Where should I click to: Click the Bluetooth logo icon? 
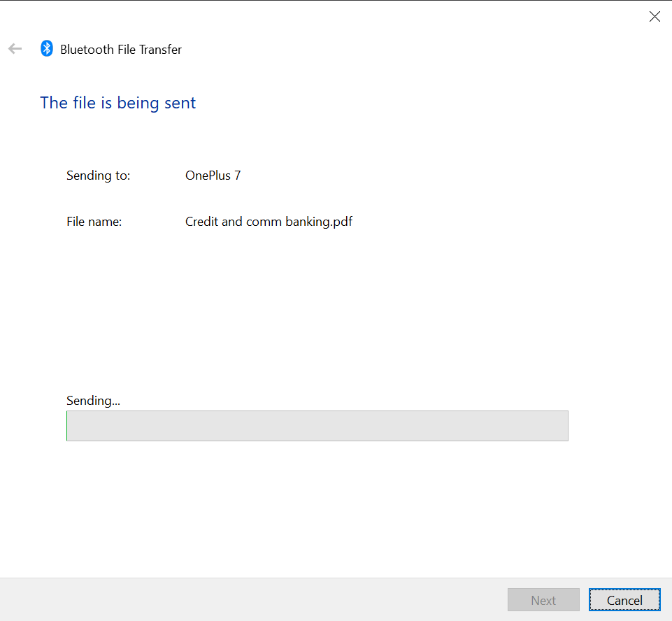[47, 48]
